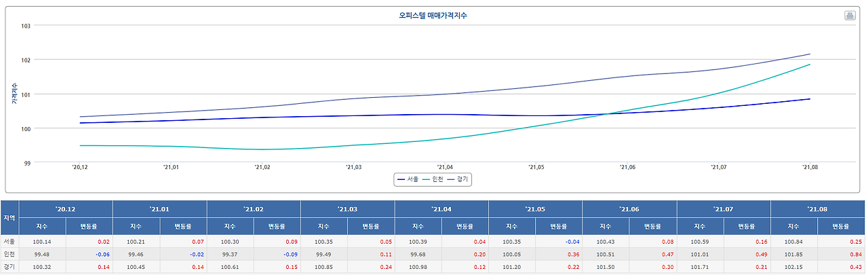
Task: Click the 인천 row label in table
Action: click(x=9, y=253)
